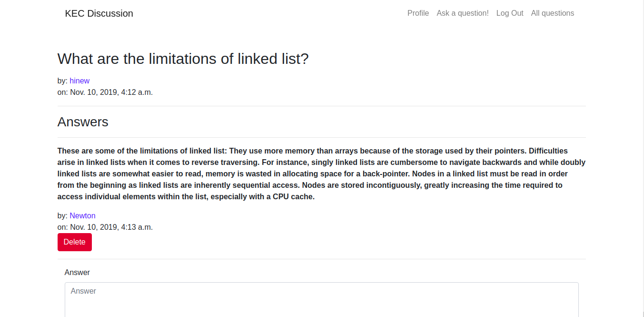Open answer author Newton's profile
Screen dimensions: 644x317
[x=82, y=215]
